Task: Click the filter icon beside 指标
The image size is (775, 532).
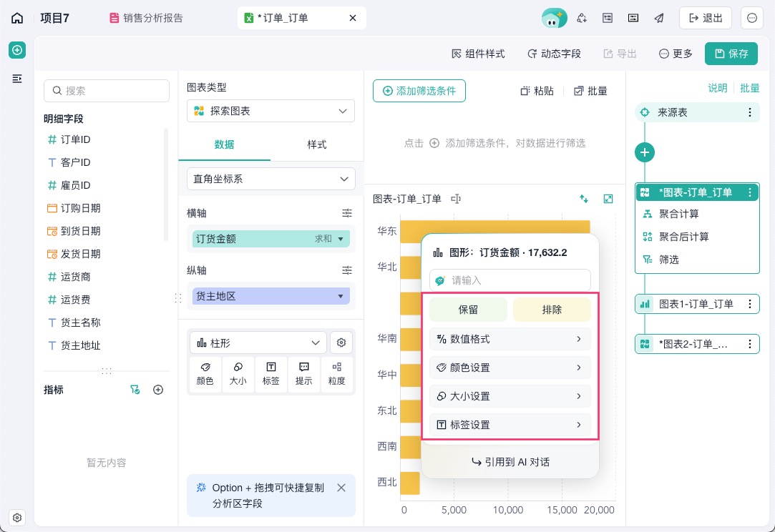Action: point(135,390)
